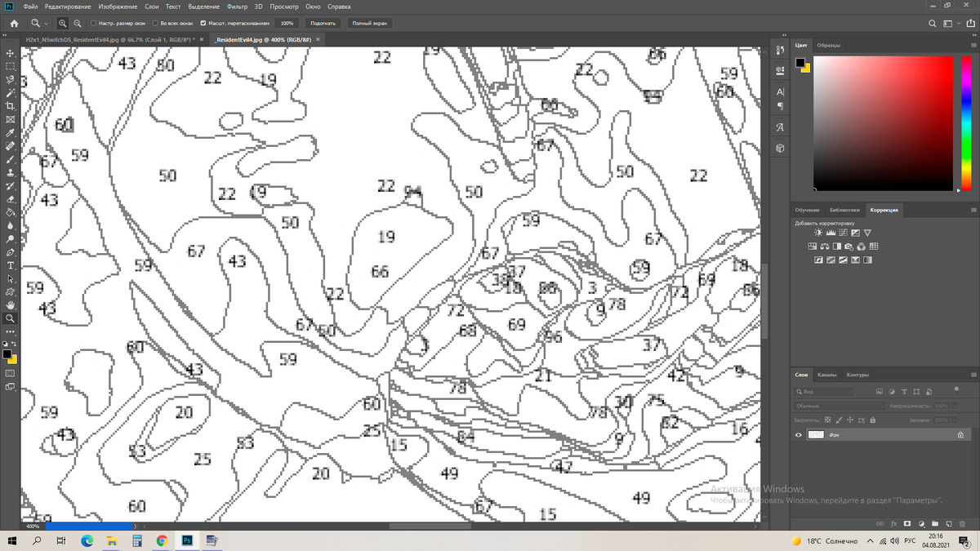Viewport: 980px width, 551px height.
Task: Click the Delete layer trash icon
Action: 962,523
